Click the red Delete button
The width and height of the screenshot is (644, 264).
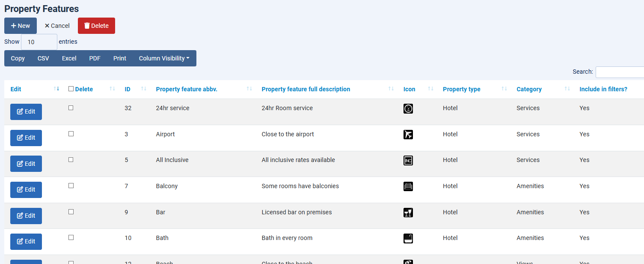pyautogui.click(x=96, y=26)
